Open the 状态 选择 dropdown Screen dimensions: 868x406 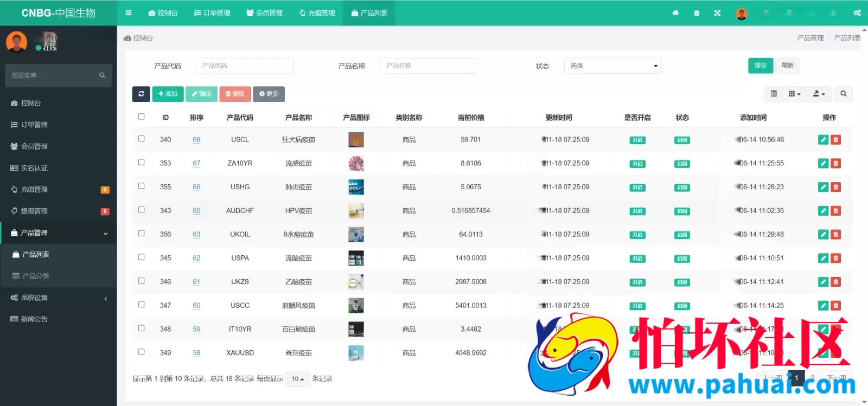coord(612,66)
